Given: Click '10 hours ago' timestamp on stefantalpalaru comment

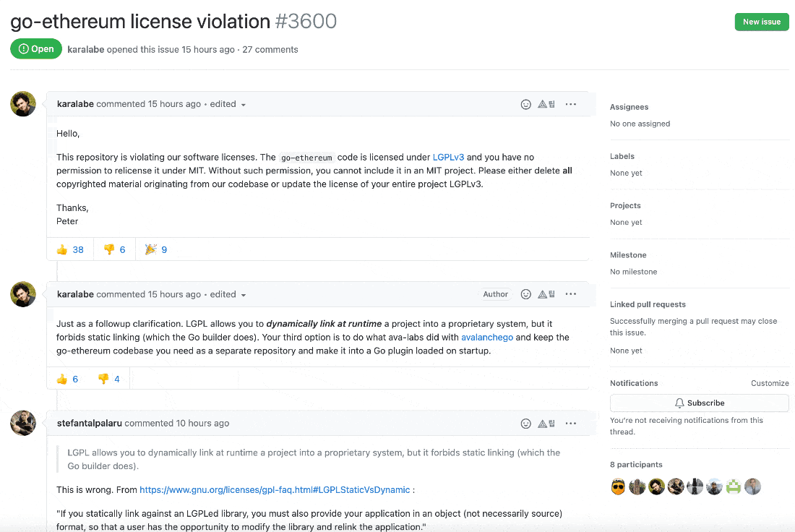Looking at the screenshot, I should pyautogui.click(x=202, y=423).
